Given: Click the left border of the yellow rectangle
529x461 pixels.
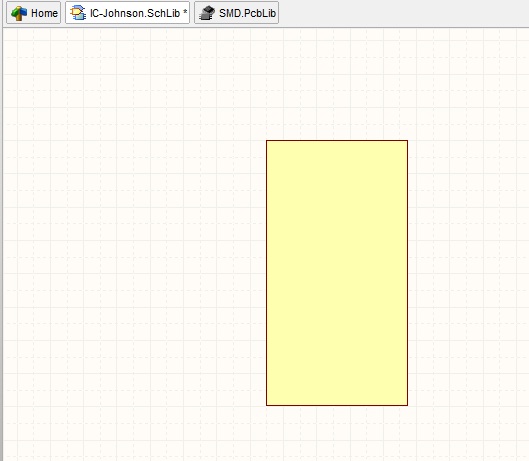Looking at the screenshot, I should point(267,273).
